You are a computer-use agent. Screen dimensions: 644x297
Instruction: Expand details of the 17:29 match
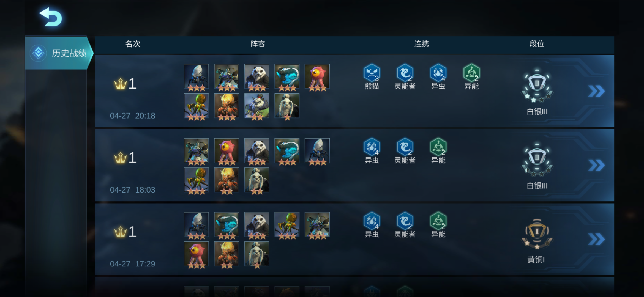596,239
